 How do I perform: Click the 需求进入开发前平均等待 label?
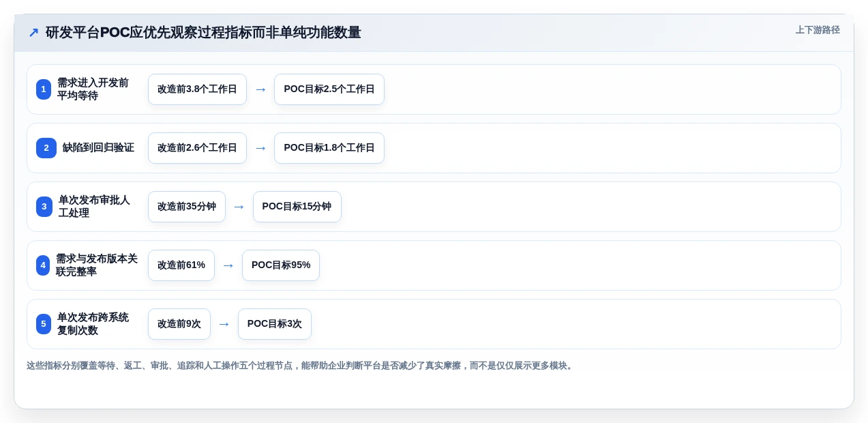tap(93, 89)
